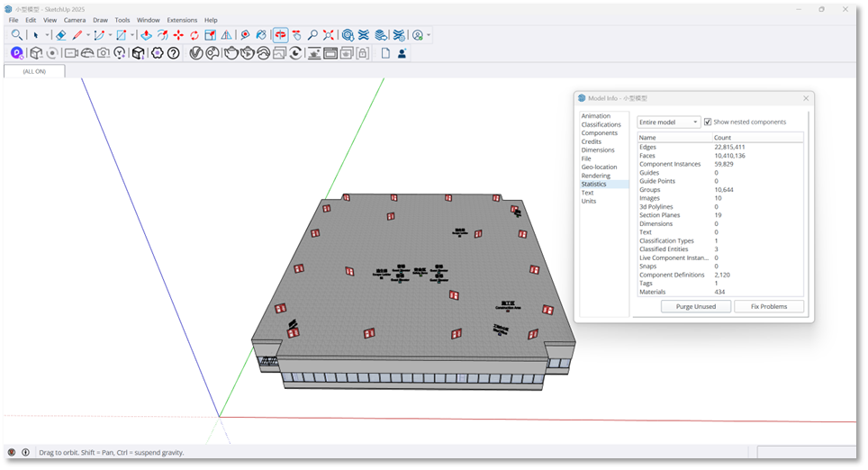
Task: Select the Move tool
Action: 178,35
